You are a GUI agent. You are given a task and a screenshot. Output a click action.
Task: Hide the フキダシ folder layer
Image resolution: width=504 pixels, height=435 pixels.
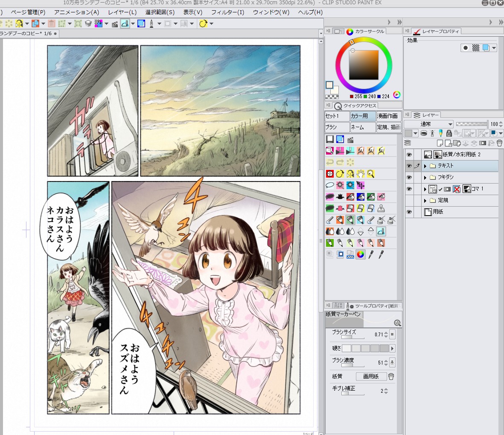click(x=409, y=178)
